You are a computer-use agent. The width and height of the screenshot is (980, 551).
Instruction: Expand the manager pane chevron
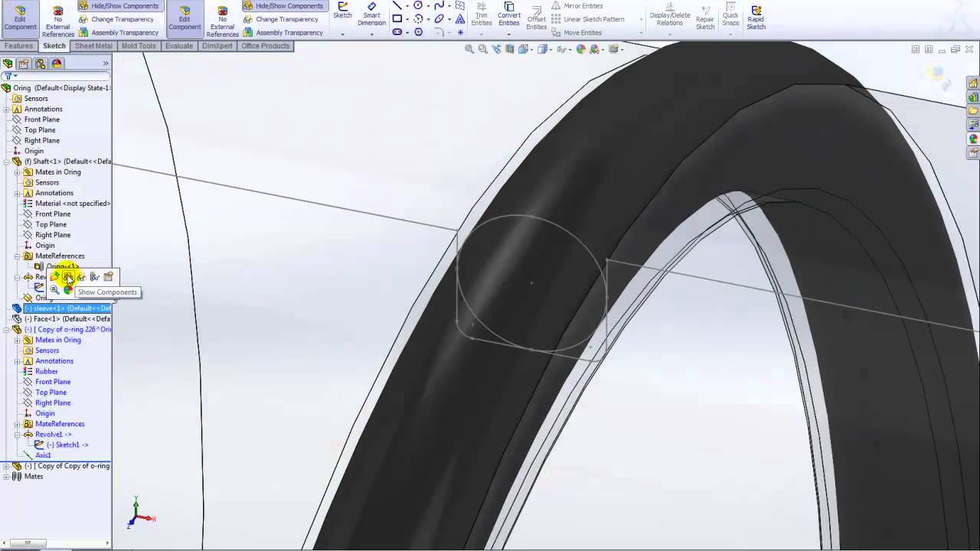click(106, 64)
